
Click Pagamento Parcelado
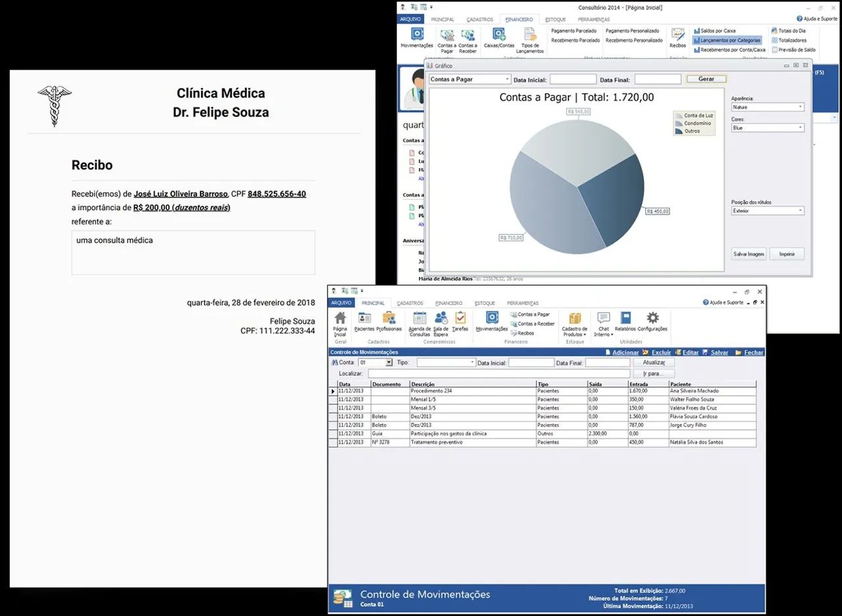[x=574, y=31]
